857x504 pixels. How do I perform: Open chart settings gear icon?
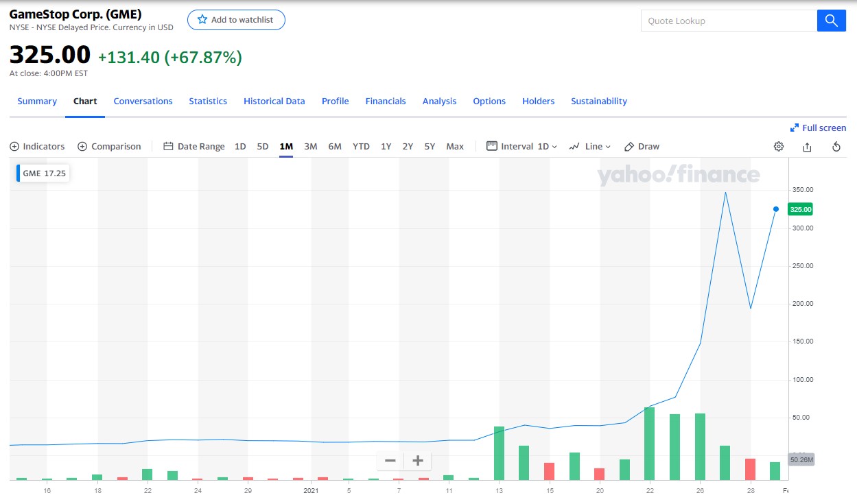coord(779,146)
